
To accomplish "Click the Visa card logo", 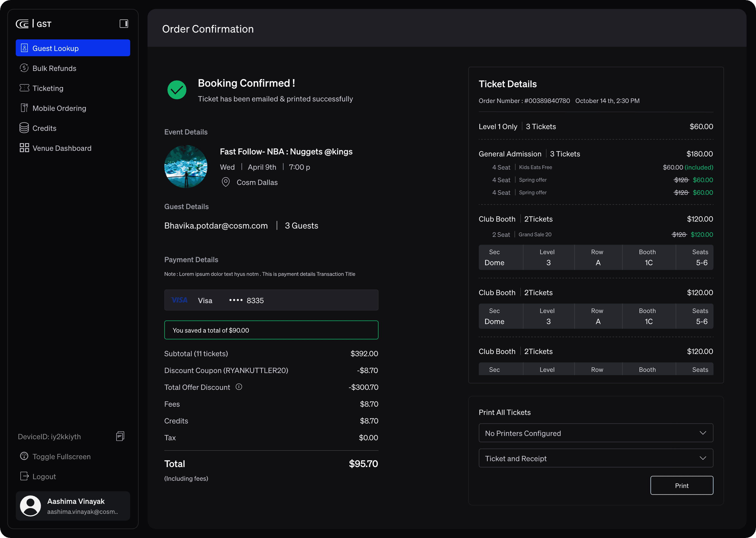I will tap(179, 300).
